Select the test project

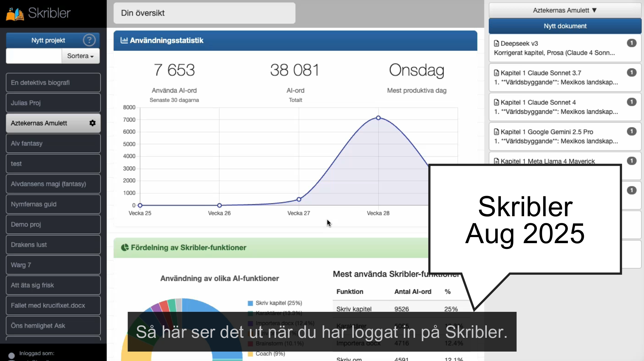point(53,164)
